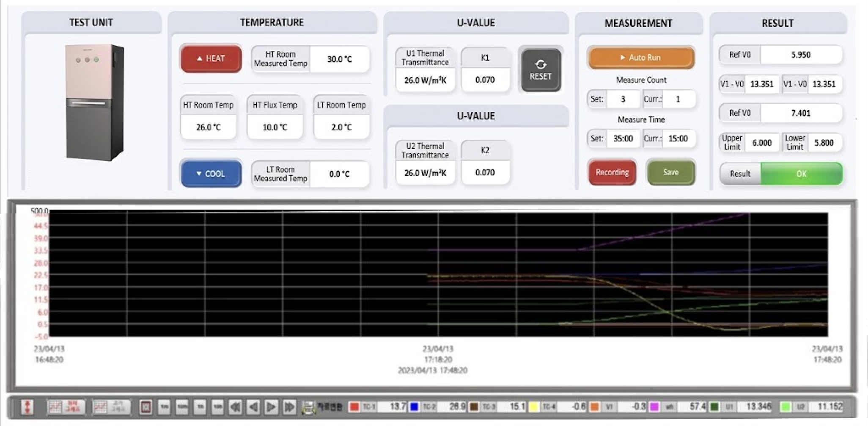Image resolution: width=868 pixels, height=426 pixels.
Task: Click the K1 value 0.070
Action: point(485,80)
